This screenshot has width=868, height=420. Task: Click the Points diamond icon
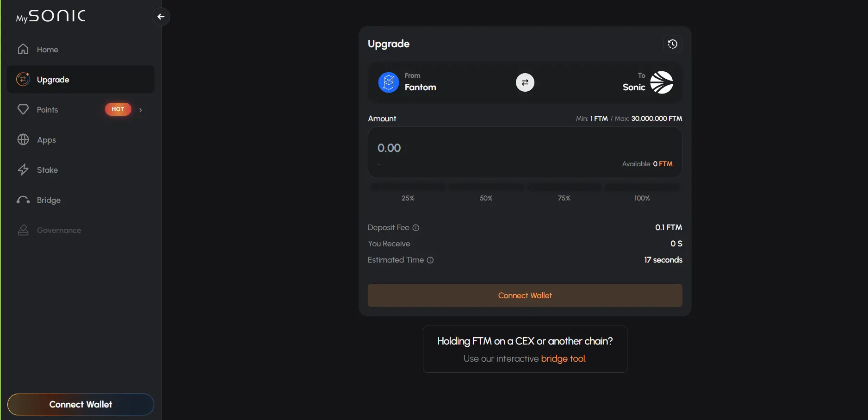(23, 109)
